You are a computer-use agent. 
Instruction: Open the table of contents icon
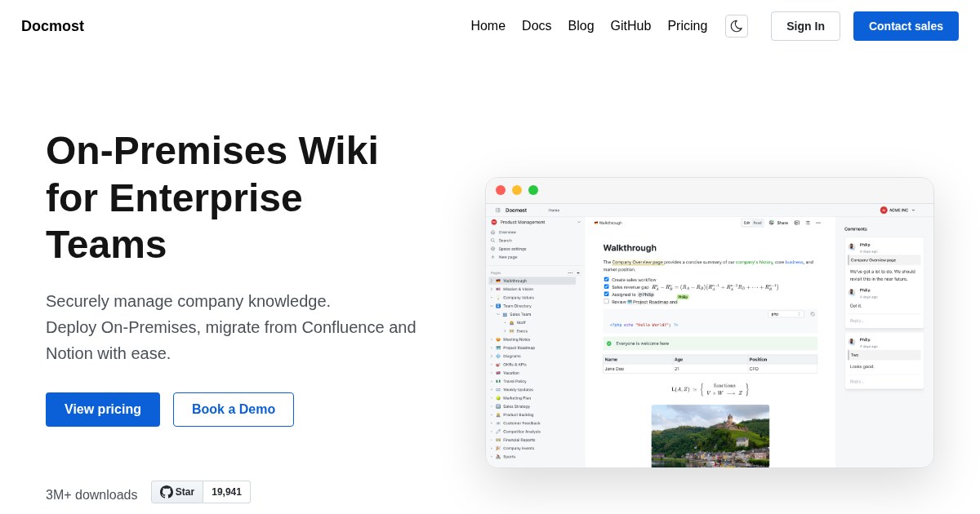(808, 223)
